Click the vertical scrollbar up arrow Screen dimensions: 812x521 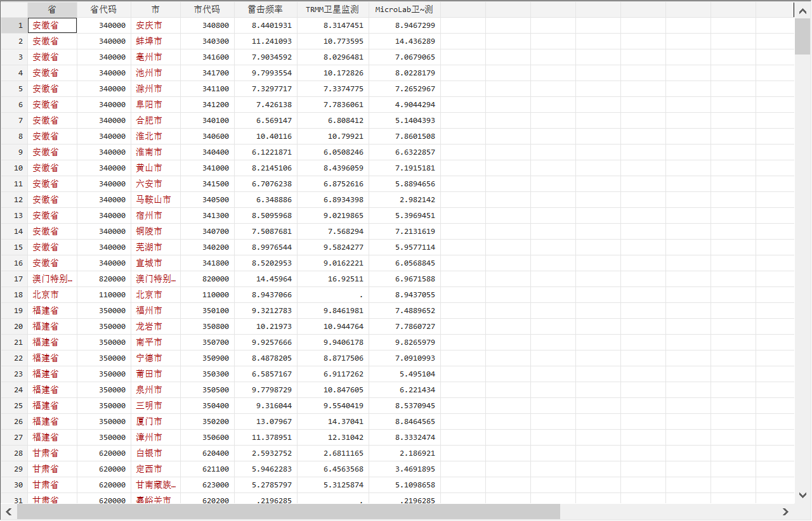coord(802,10)
